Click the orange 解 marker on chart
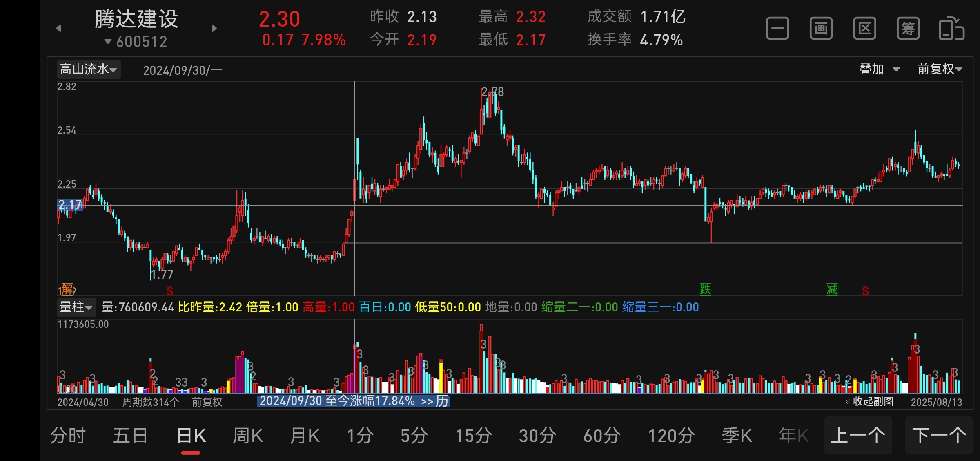Screen dimensions: 980x461 pos(67,289)
